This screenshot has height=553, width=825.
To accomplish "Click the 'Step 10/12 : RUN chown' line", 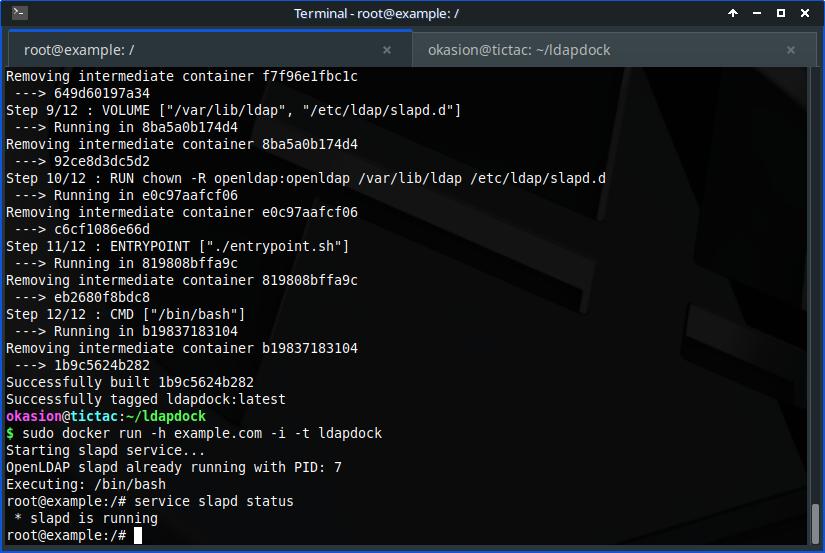I will coord(305,178).
